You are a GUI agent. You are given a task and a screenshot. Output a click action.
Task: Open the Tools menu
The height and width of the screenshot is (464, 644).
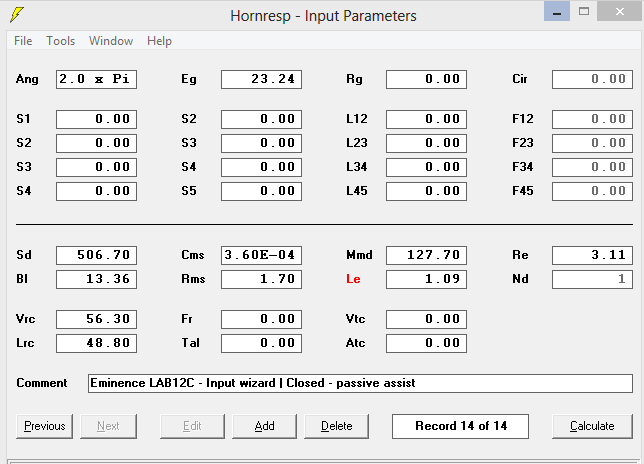point(60,41)
